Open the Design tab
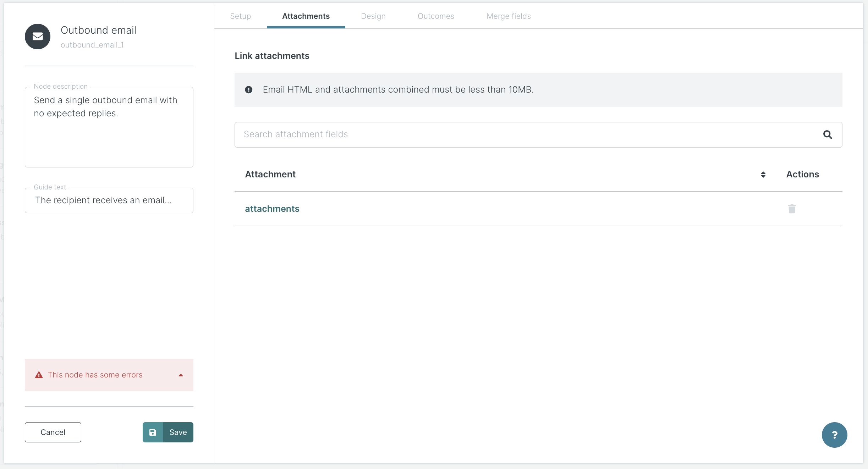Image resolution: width=868 pixels, height=469 pixels. click(373, 16)
